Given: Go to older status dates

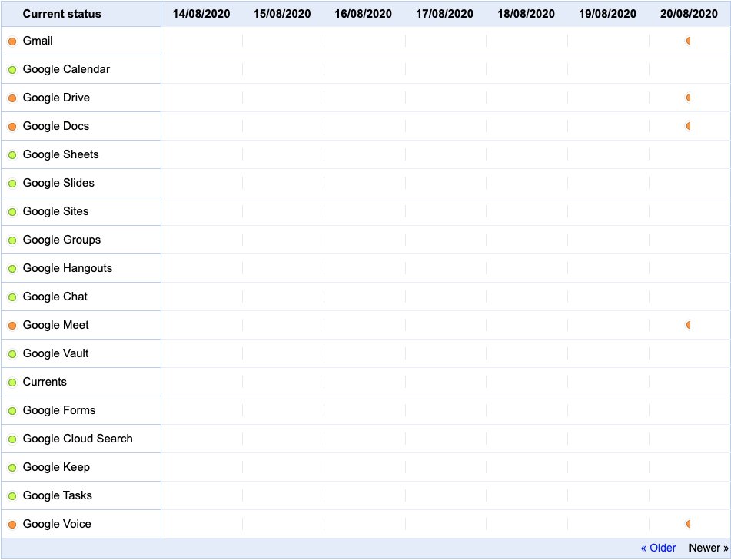Looking at the screenshot, I should click(x=658, y=548).
